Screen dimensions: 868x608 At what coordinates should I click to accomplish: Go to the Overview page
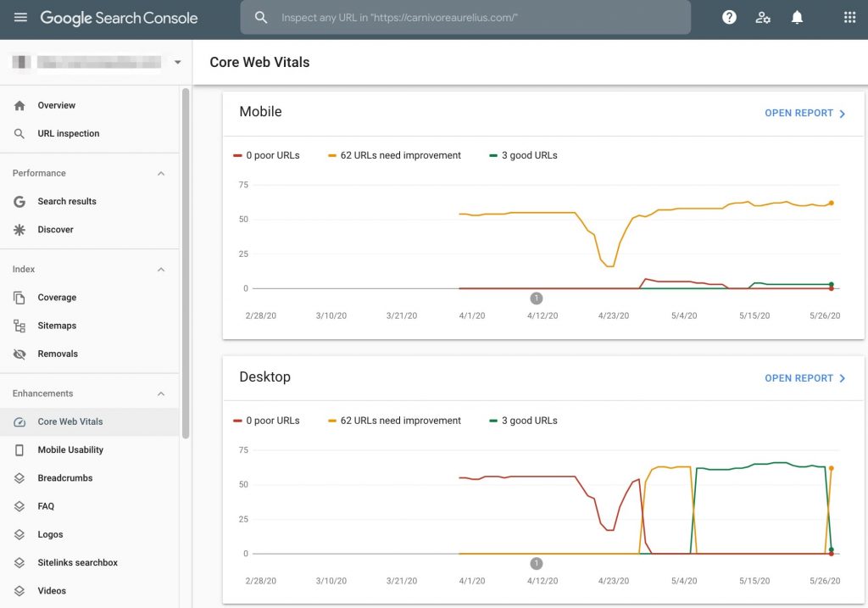click(56, 105)
